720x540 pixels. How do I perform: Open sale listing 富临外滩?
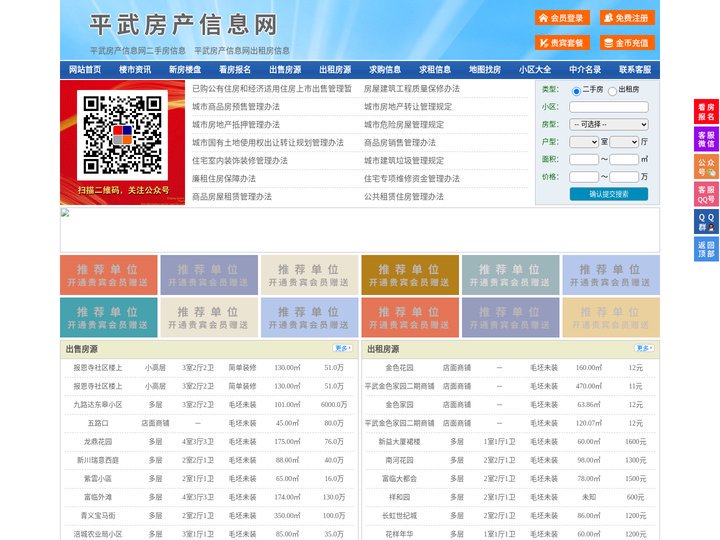point(98,497)
